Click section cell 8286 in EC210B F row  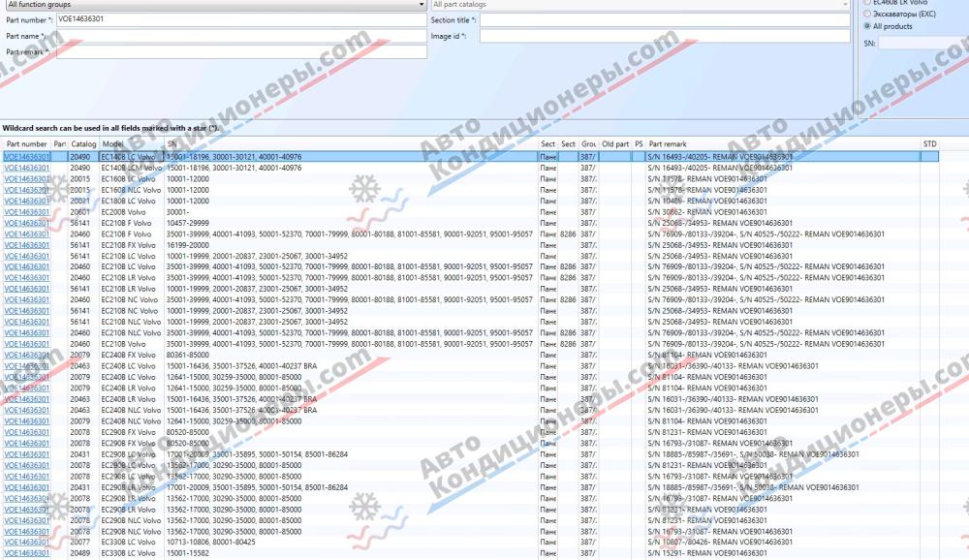tap(568, 234)
